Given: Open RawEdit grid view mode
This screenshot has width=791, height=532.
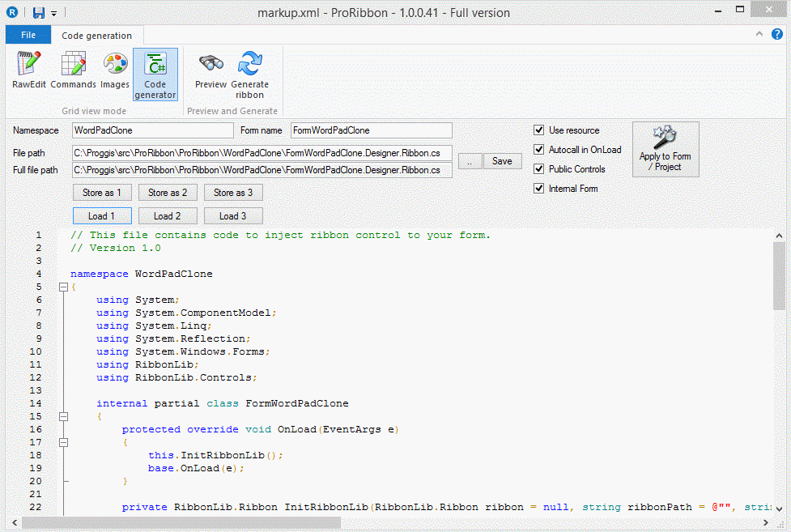Looking at the screenshot, I should [x=29, y=70].
